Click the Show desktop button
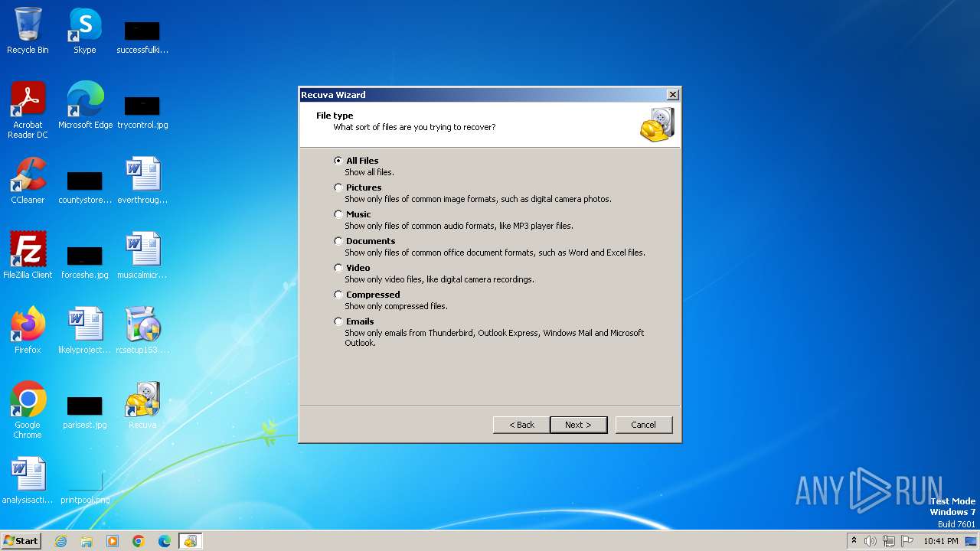 [972, 541]
